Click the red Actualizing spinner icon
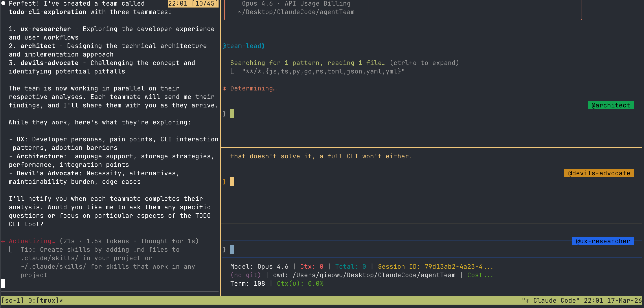644x308 pixels. coord(3,241)
